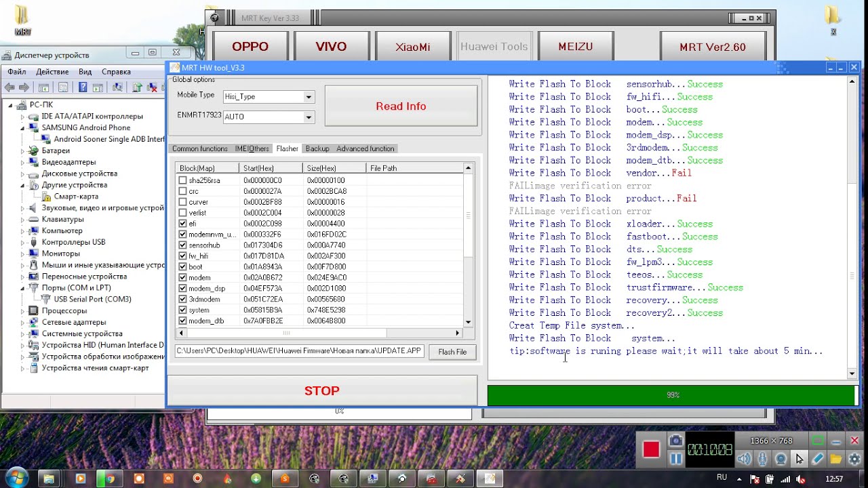Switch to the Common functions tab

point(200,148)
